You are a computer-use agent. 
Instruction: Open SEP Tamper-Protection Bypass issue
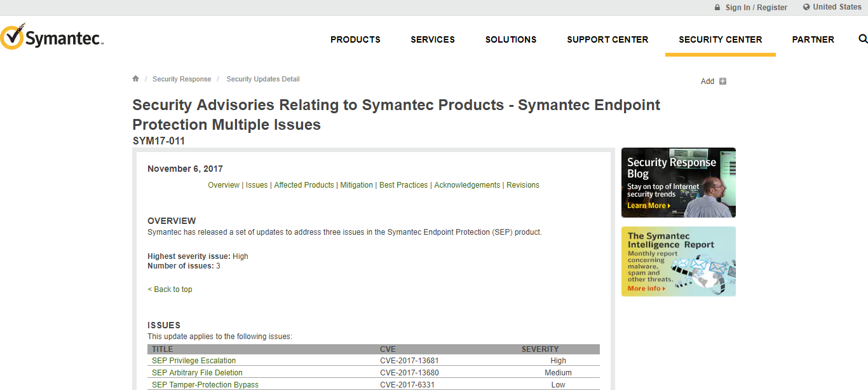pyautogui.click(x=205, y=385)
